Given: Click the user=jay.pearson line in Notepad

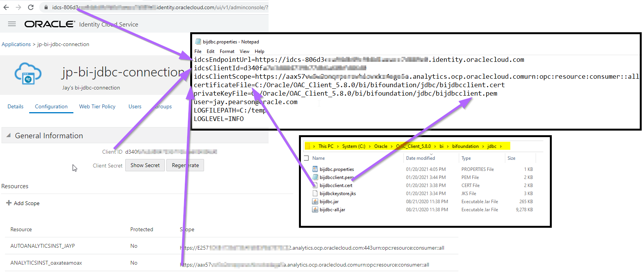Looking at the screenshot, I should pos(246,102).
